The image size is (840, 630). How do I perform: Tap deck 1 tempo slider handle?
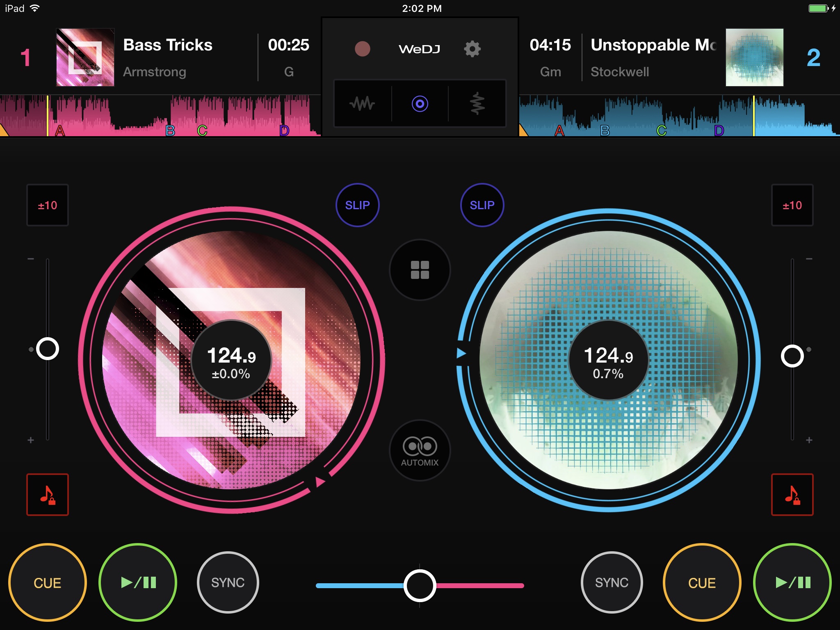pos(48,349)
